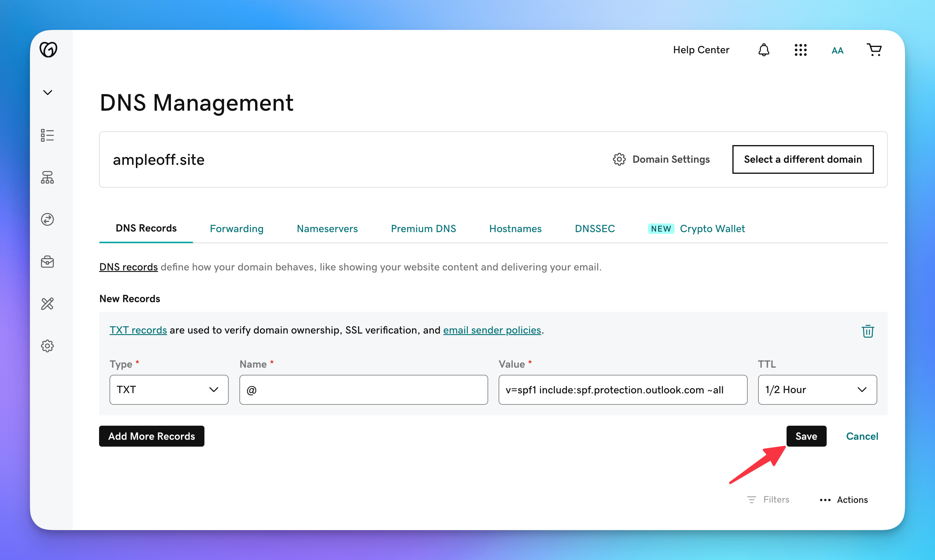Delete the new TXT record via trash icon

click(x=867, y=331)
